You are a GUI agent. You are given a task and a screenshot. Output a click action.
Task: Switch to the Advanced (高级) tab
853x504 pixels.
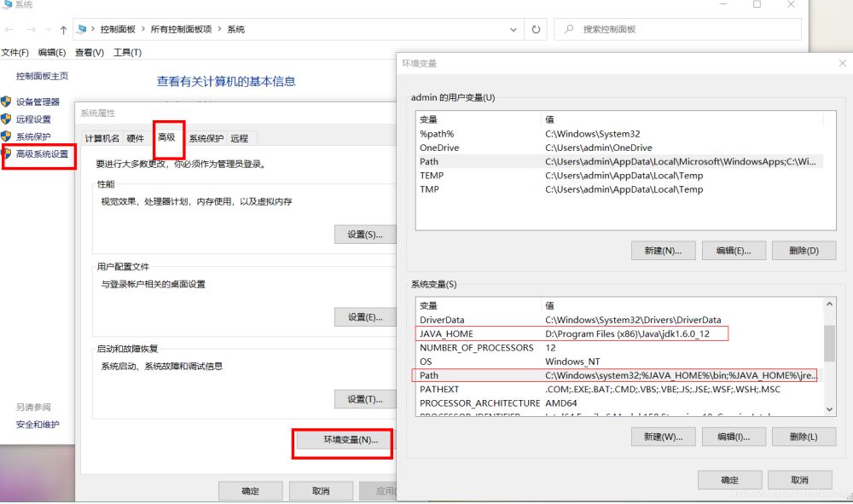click(166, 138)
